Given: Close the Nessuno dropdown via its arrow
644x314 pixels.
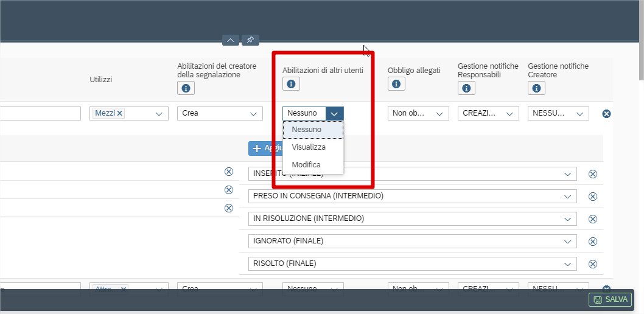Looking at the screenshot, I should [x=335, y=113].
